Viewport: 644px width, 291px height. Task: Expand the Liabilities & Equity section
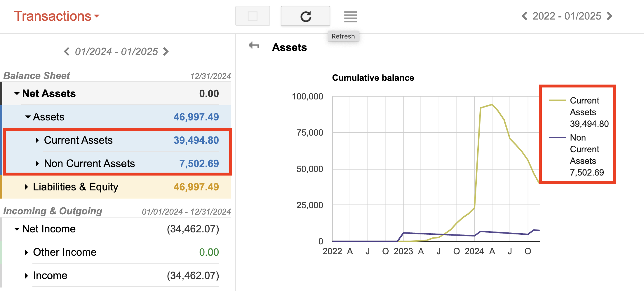coord(26,187)
